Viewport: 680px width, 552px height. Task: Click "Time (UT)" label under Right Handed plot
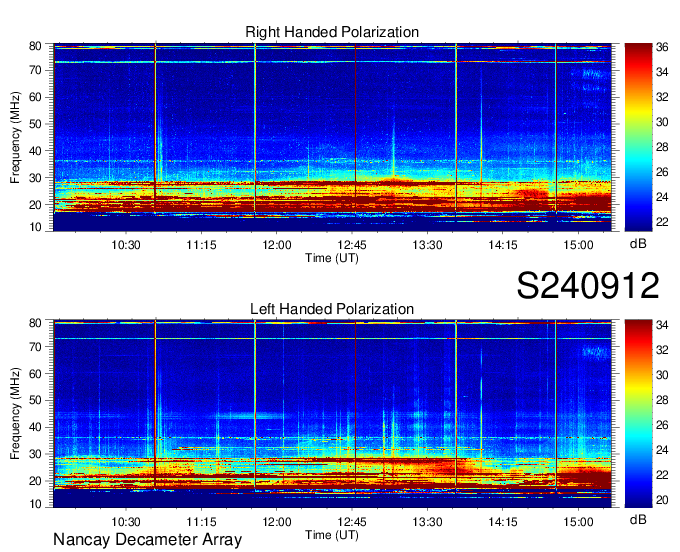(332, 258)
